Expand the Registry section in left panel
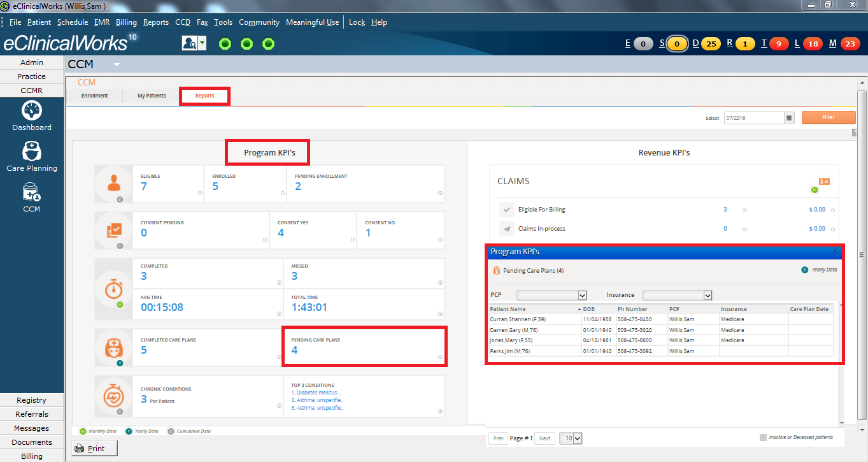868x462 pixels. 32,400
